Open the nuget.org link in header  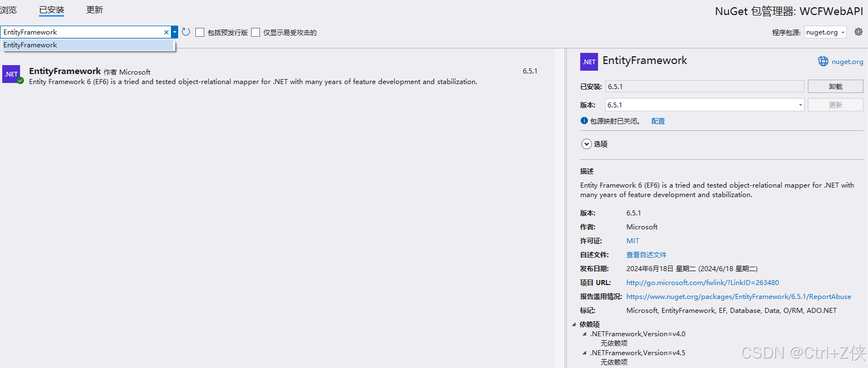point(847,62)
